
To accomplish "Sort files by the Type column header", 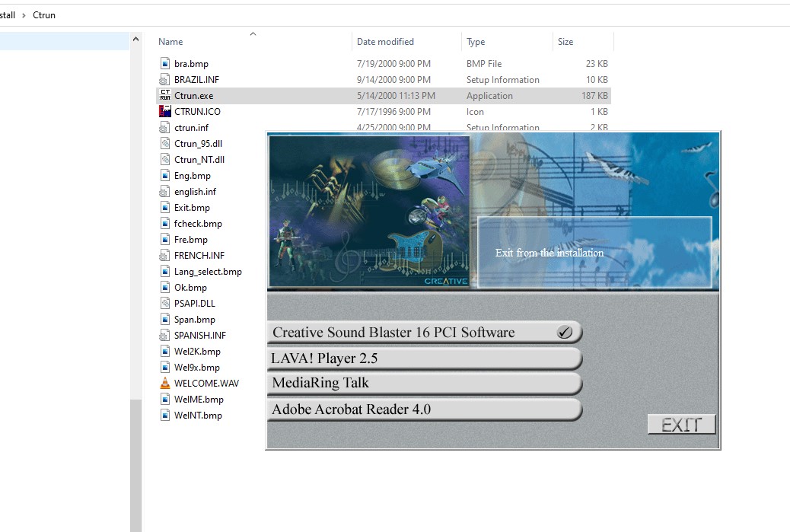I will coord(476,42).
